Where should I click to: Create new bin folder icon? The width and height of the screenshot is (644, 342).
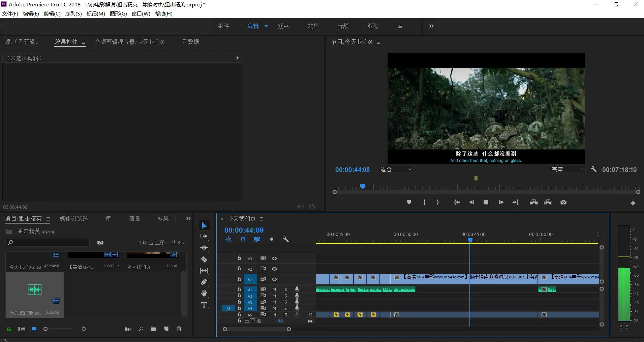click(x=154, y=329)
